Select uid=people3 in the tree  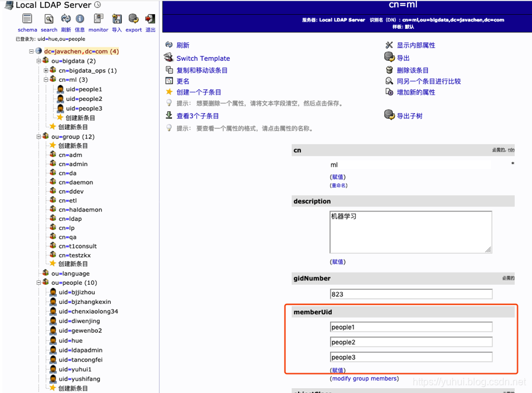tap(84, 108)
